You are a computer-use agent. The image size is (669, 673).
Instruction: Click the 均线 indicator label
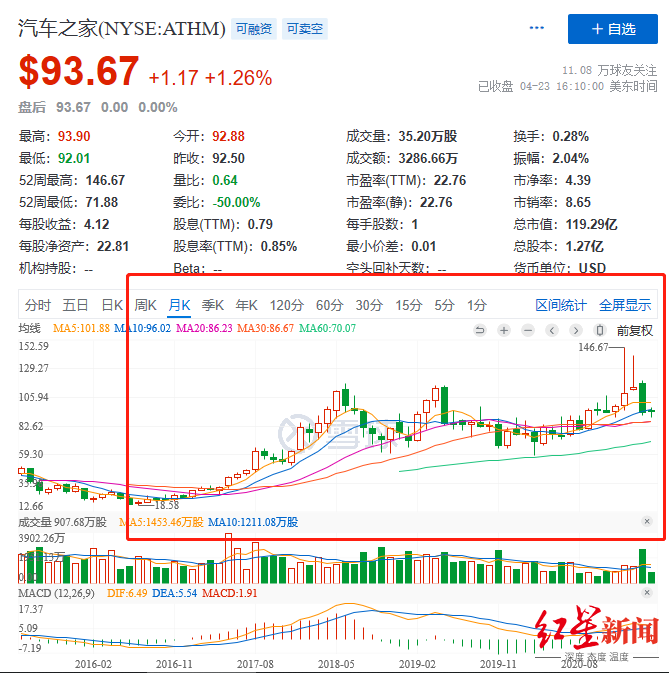coord(30,328)
